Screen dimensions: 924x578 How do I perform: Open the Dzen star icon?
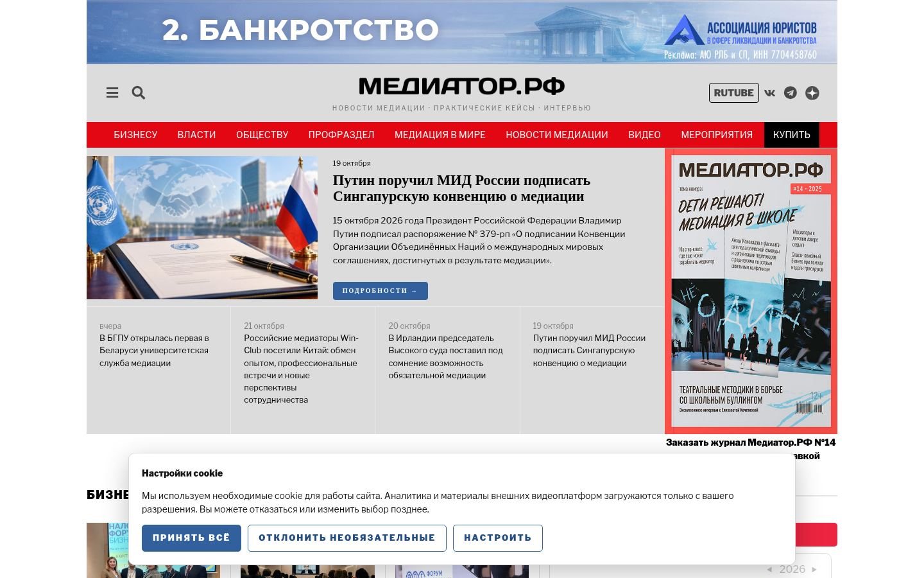pos(812,92)
